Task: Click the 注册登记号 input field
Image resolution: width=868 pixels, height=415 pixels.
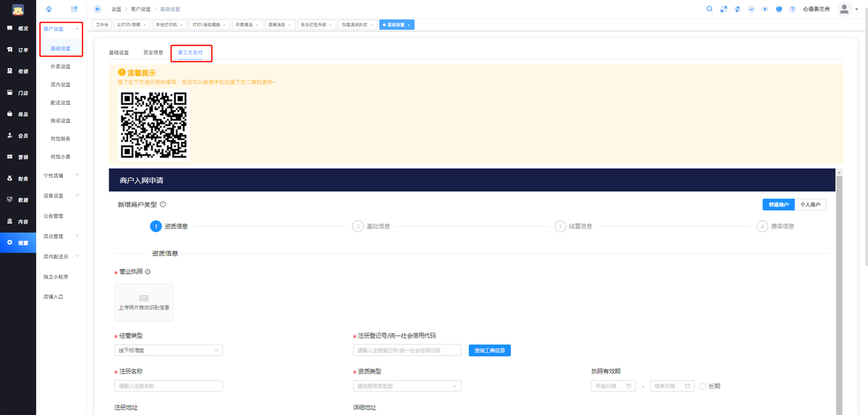Action: 407,351
